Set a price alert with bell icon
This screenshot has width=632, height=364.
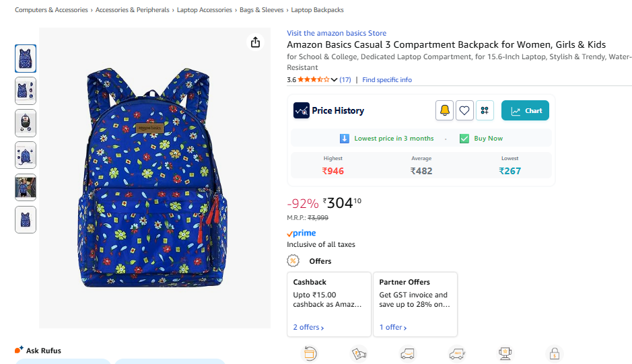(x=444, y=110)
